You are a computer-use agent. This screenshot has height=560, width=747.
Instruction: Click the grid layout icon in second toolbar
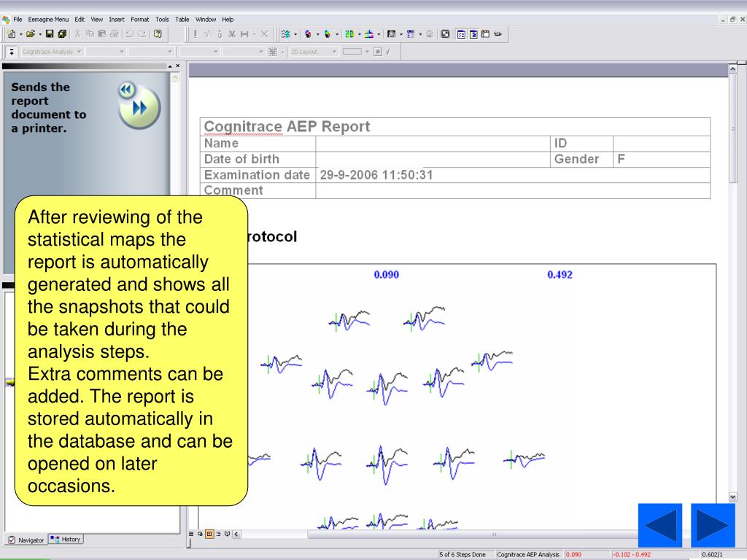(273, 52)
